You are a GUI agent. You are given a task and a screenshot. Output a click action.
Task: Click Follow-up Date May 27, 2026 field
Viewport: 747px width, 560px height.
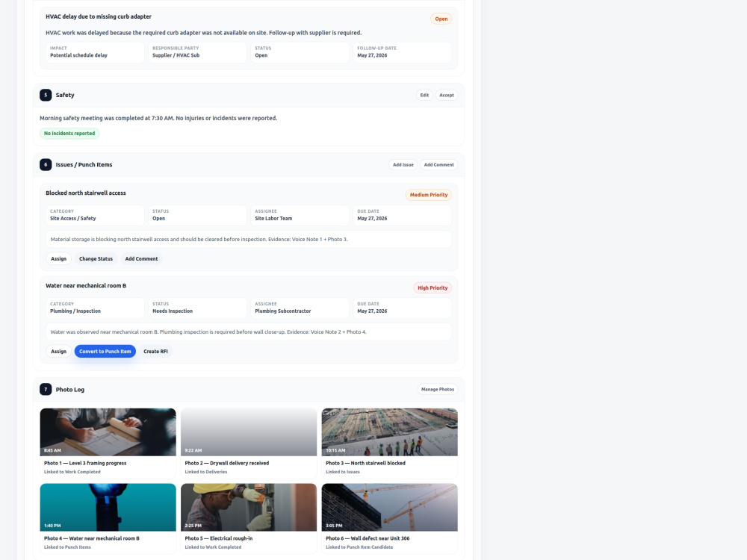click(402, 52)
